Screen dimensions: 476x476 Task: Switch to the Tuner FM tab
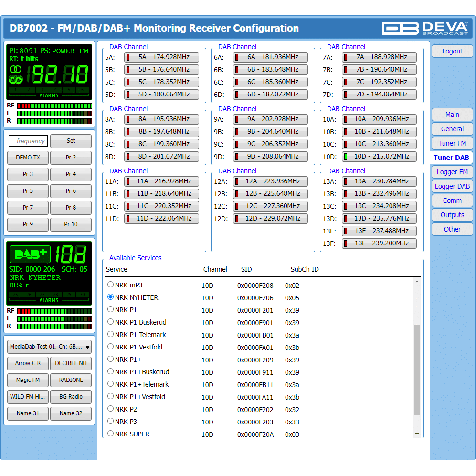tap(452, 143)
